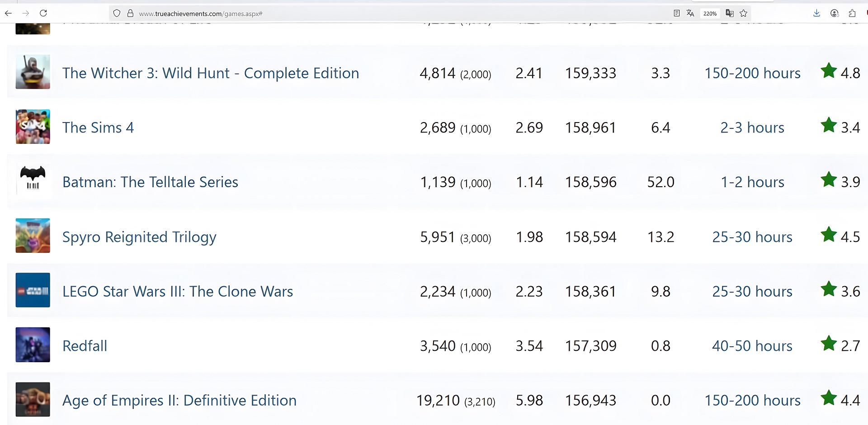Open The Sims 4 game link
The image size is (868, 425).
click(98, 128)
